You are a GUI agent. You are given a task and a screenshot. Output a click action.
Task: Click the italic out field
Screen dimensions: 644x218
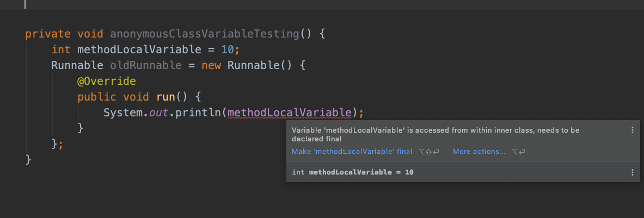click(158, 113)
